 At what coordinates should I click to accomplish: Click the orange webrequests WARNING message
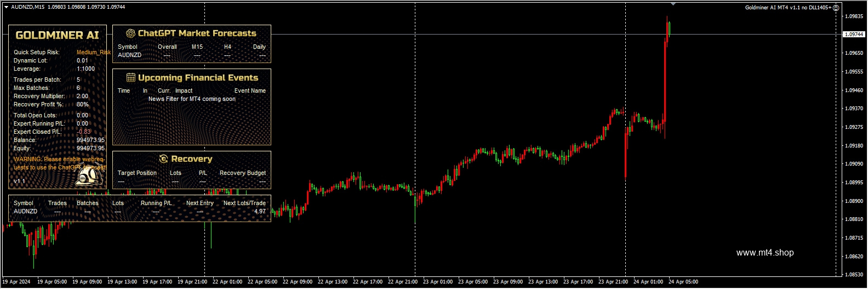pos(60,163)
